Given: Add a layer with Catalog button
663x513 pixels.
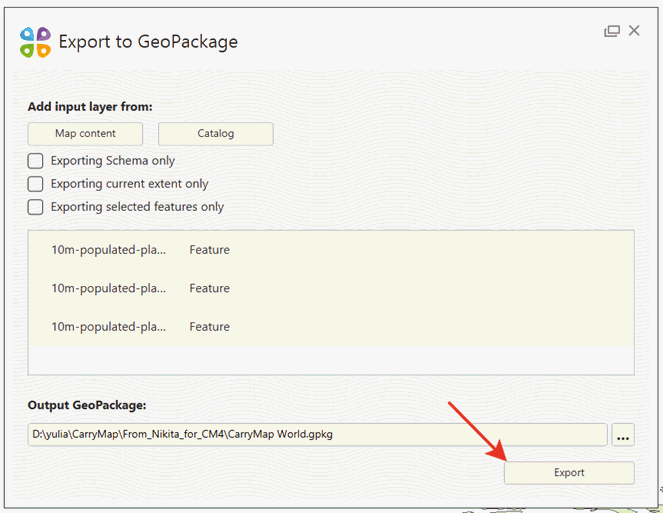Looking at the screenshot, I should click(216, 134).
